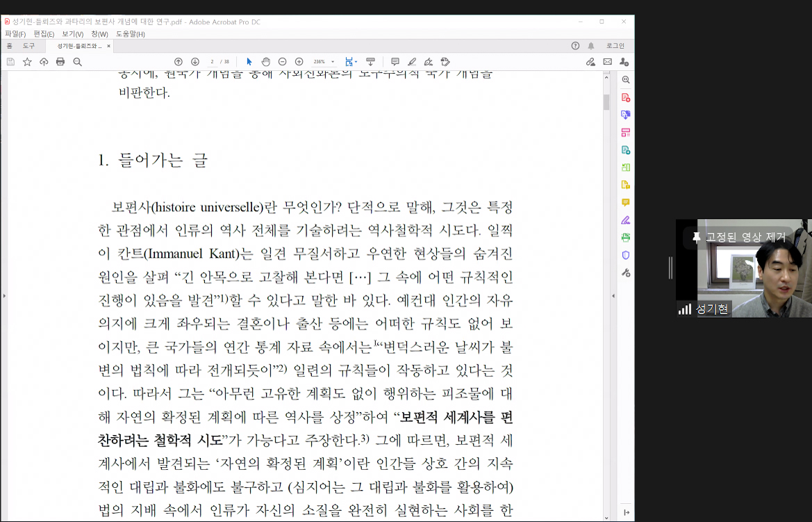Click the bottom right pane collapse icon
Image resolution: width=812 pixels, height=522 pixels.
626,512
